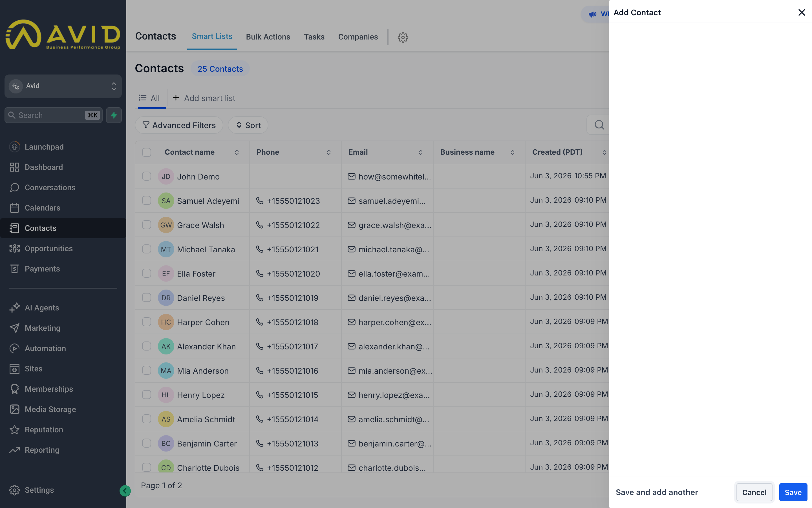The height and width of the screenshot is (508, 812).
Task: Click the sidebar Search input field
Action: pos(54,115)
